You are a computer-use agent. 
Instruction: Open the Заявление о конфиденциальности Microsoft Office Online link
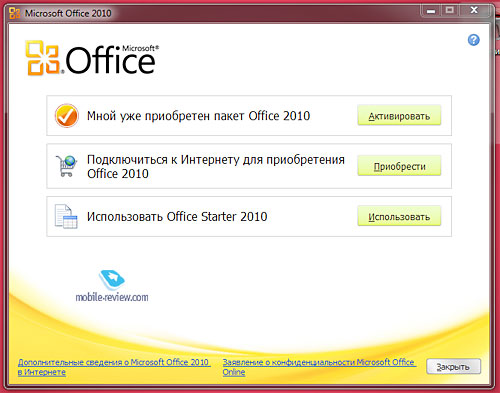319,367
